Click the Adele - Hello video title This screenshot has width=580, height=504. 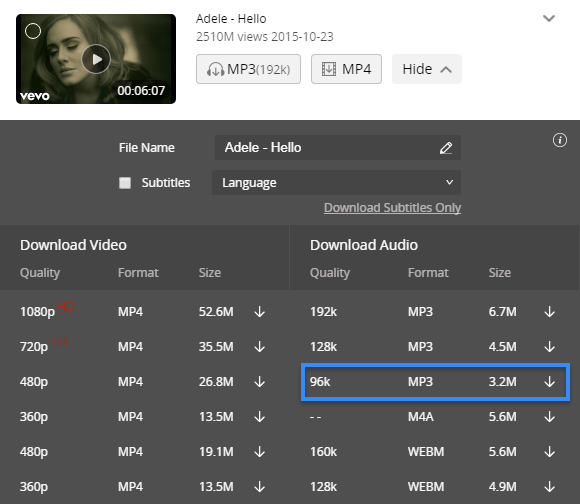pyautogui.click(x=231, y=18)
